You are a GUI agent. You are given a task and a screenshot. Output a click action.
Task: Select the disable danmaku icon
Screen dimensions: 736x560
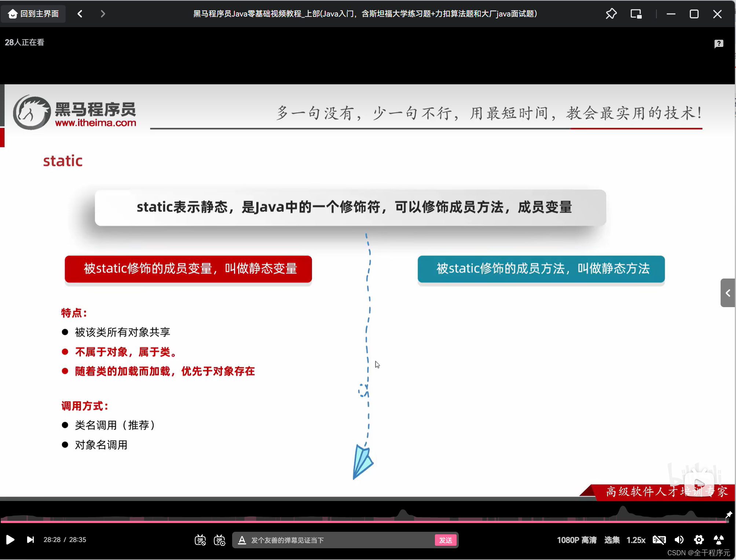coord(200,540)
